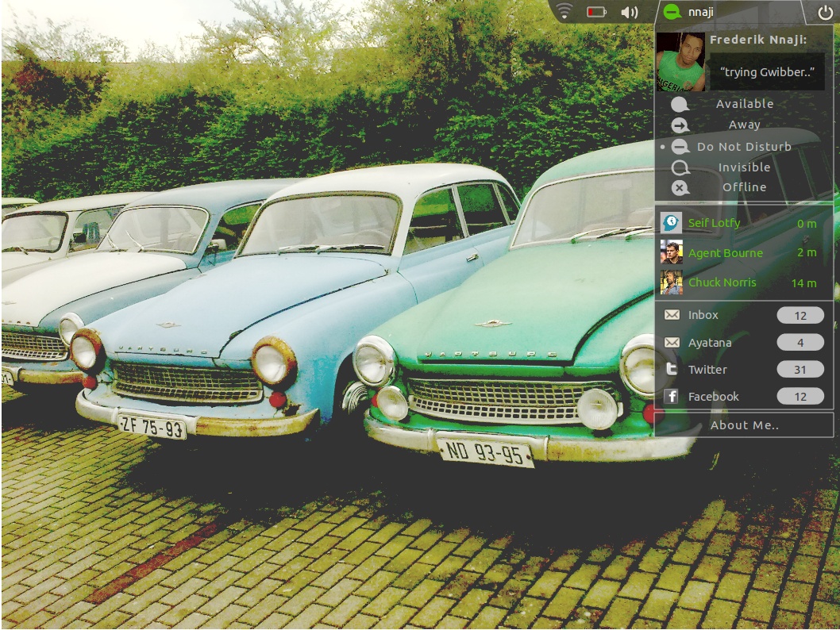The width and height of the screenshot is (840, 630).
Task: Click the Wi-Fi signal icon
Action: [564, 12]
